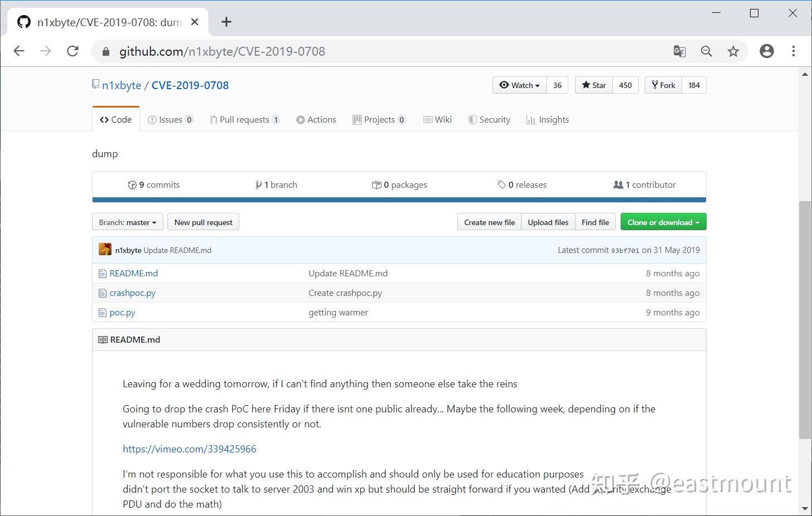The image size is (812, 516).
Task: Star the repository
Action: point(594,85)
